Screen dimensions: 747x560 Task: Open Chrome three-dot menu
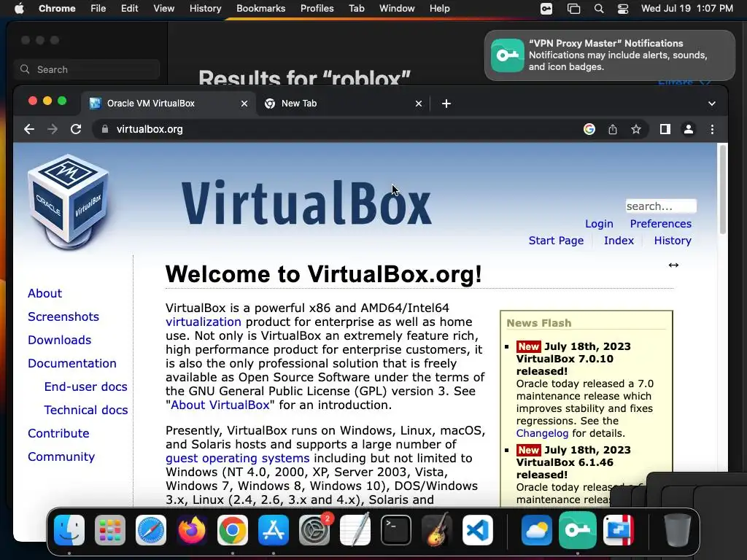712,129
